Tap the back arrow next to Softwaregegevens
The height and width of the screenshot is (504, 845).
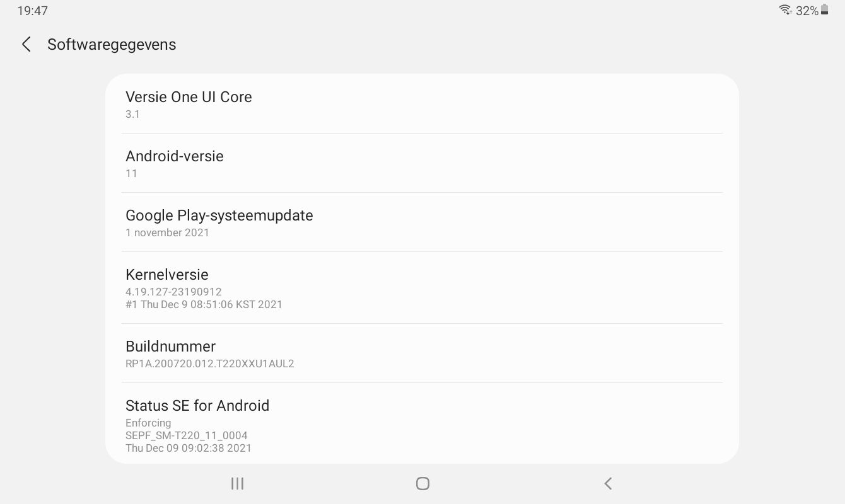tap(26, 44)
